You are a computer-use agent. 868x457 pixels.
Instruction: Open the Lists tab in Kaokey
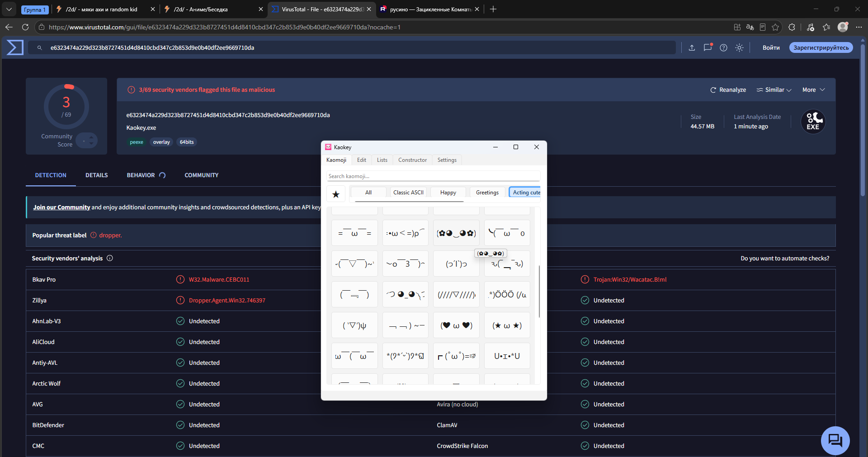coord(382,160)
